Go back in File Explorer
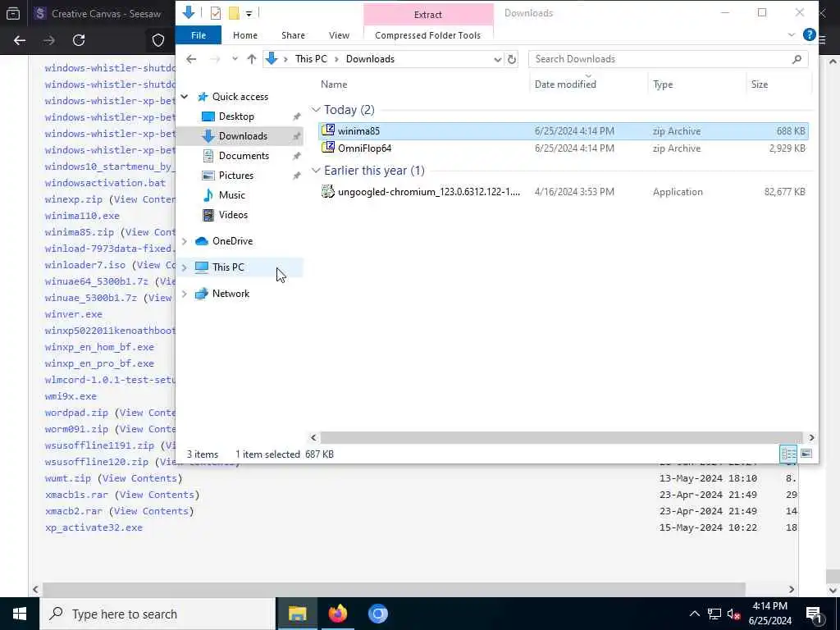The image size is (840, 630). 191,59
